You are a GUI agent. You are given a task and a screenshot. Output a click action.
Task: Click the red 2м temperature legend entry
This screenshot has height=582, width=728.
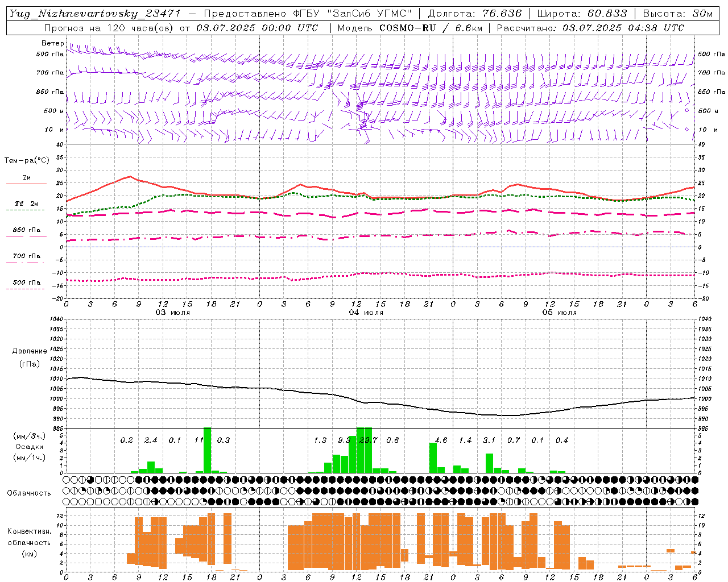point(26,178)
